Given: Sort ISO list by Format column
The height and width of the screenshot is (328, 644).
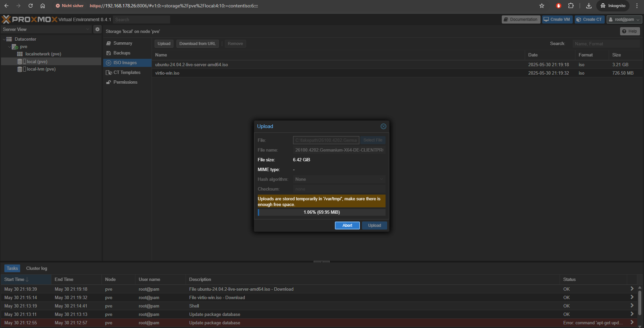Looking at the screenshot, I should (592, 55).
